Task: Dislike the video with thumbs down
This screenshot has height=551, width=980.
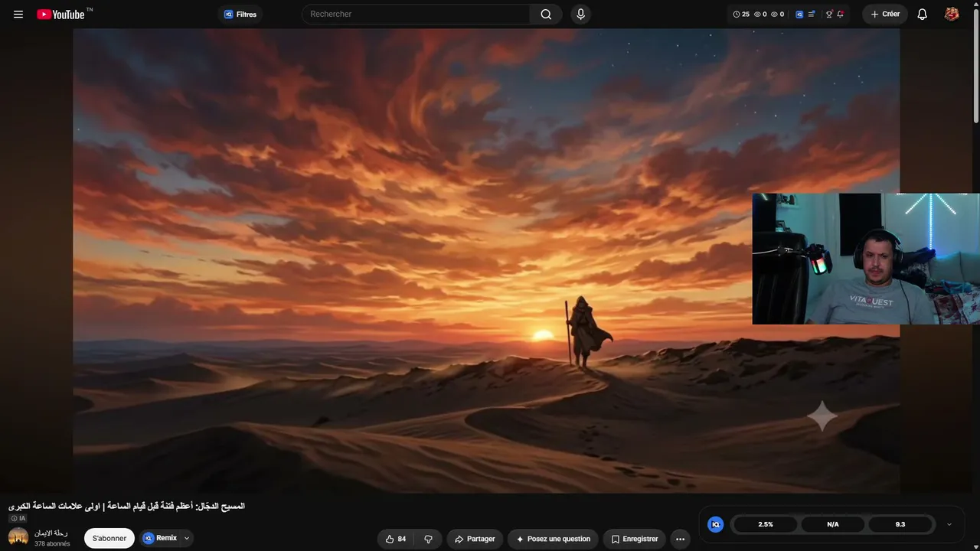Action: tap(428, 539)
